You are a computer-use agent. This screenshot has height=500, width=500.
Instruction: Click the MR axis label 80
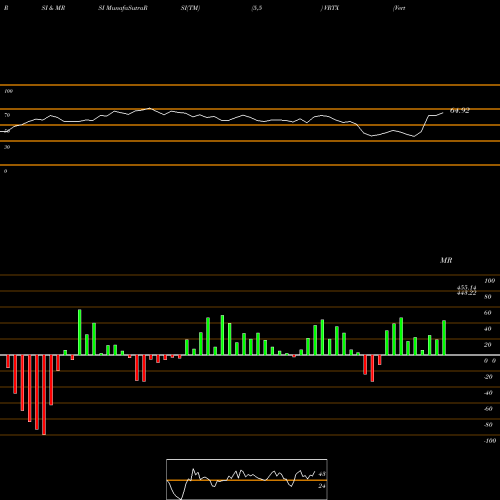(488, 297)
